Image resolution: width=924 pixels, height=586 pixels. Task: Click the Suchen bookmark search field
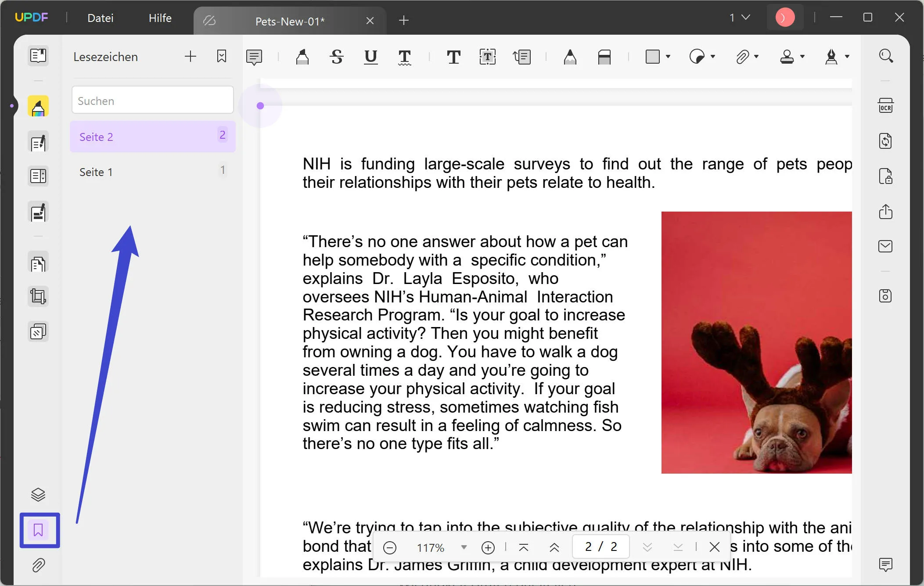point(152,101)
